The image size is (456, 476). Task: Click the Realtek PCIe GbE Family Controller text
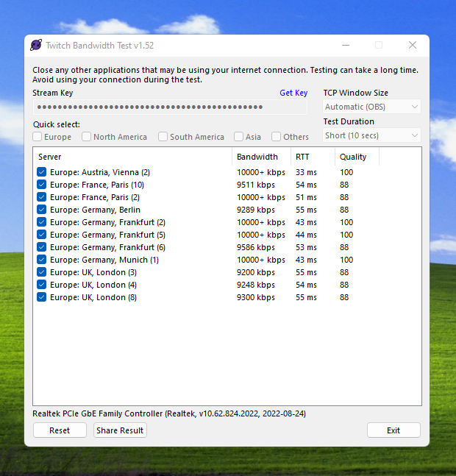coord(169,413)
